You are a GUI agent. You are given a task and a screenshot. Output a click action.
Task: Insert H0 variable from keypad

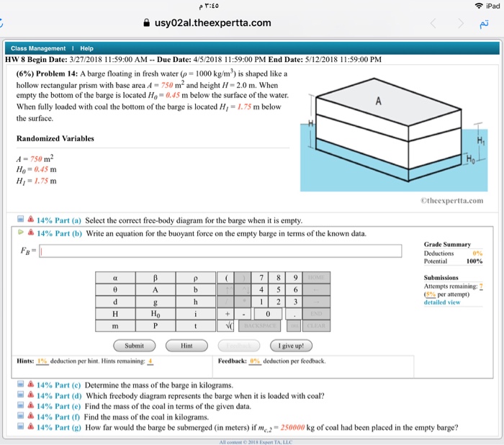(x=156, y=313)
